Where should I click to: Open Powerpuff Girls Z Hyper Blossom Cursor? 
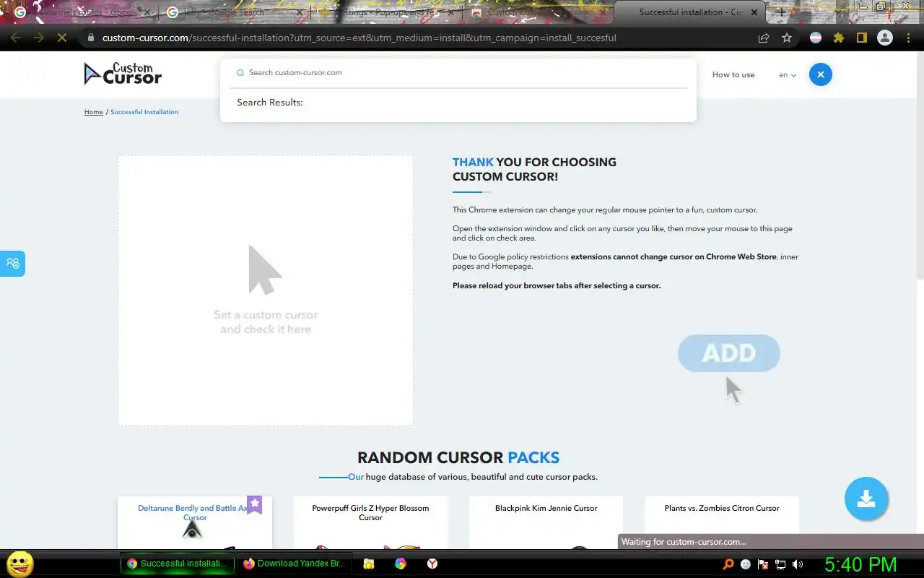click(370, 512)
